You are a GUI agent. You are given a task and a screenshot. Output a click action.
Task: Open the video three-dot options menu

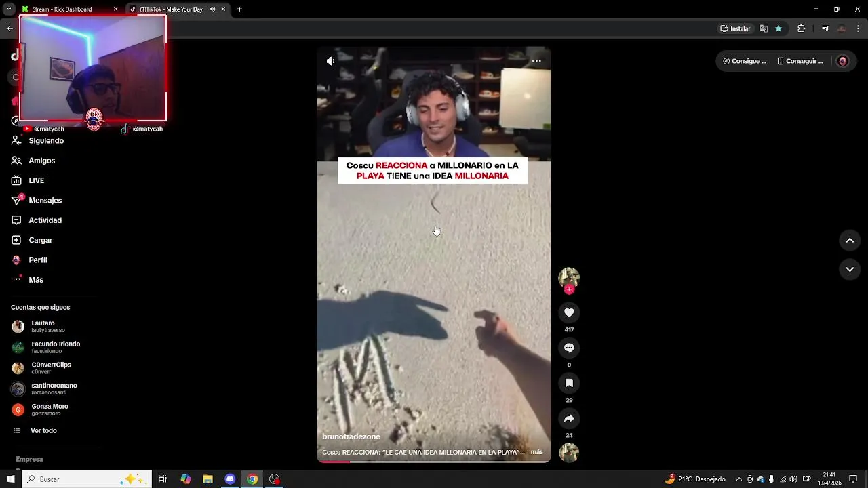[x=536, y=61]
